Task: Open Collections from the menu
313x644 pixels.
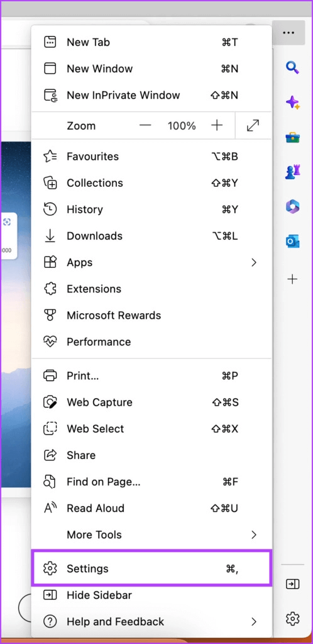Action: pyautogui.click(x=151, y=183)
